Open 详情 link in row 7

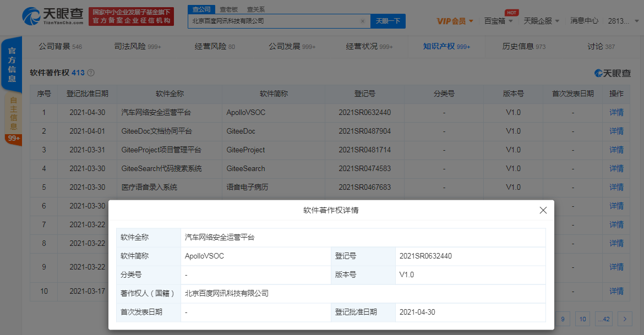616,224
